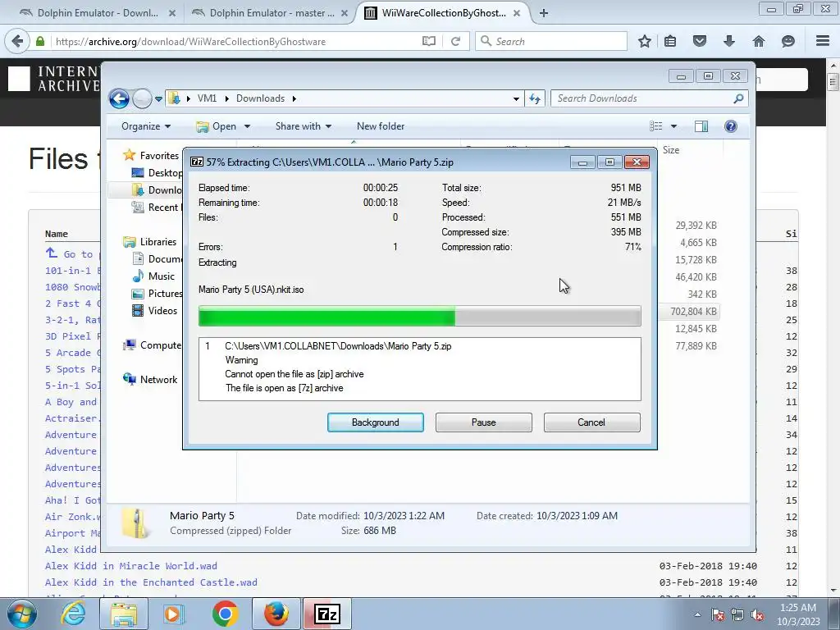Cancel the 7-Zip extraction
This screenshot has height=630, width=840.
[x=591, y=422]
